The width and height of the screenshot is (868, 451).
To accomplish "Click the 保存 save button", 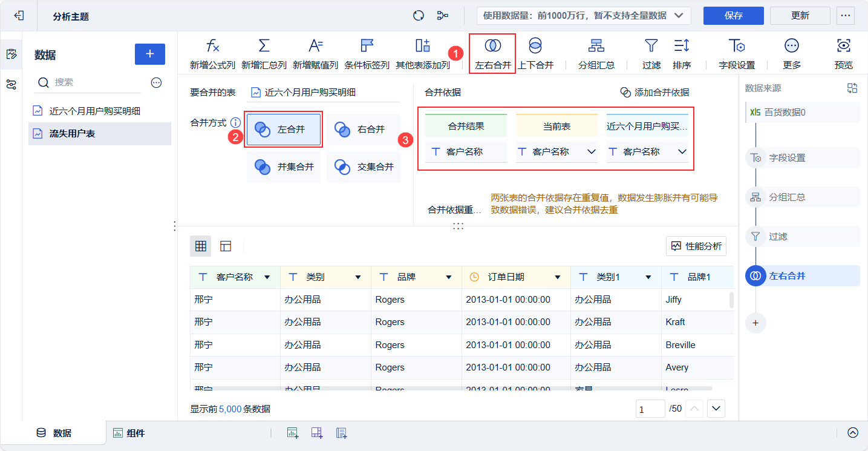I will (x=734, y=16).
